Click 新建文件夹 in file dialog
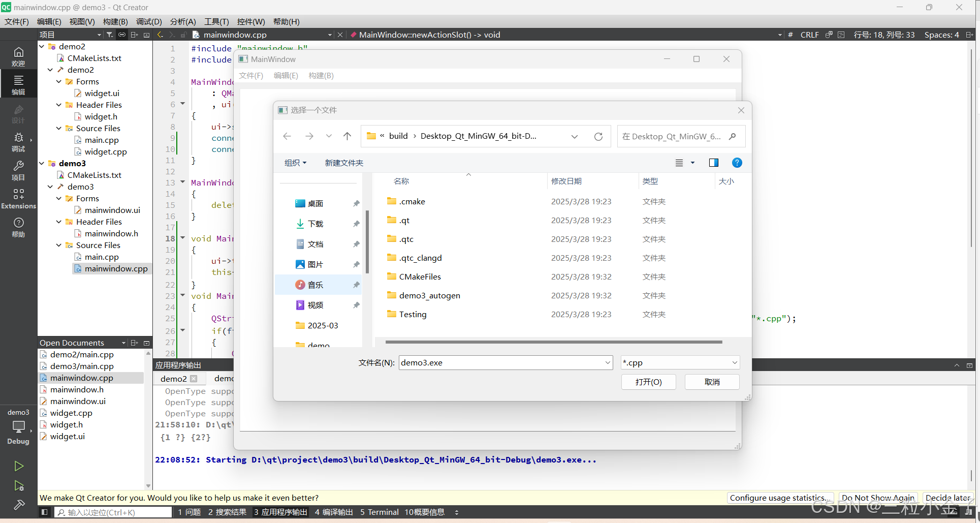The width and height of the screenshot is (980, 523). (344, 163)
